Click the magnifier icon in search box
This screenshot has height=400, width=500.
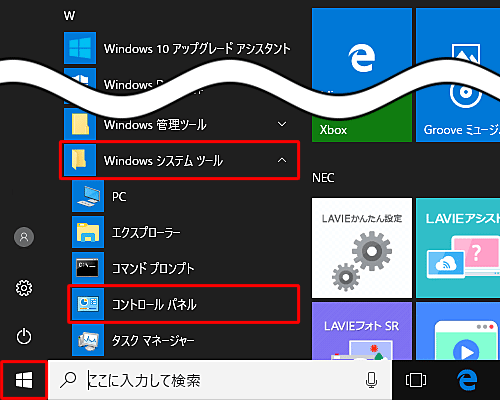click(x=68, y=380)
